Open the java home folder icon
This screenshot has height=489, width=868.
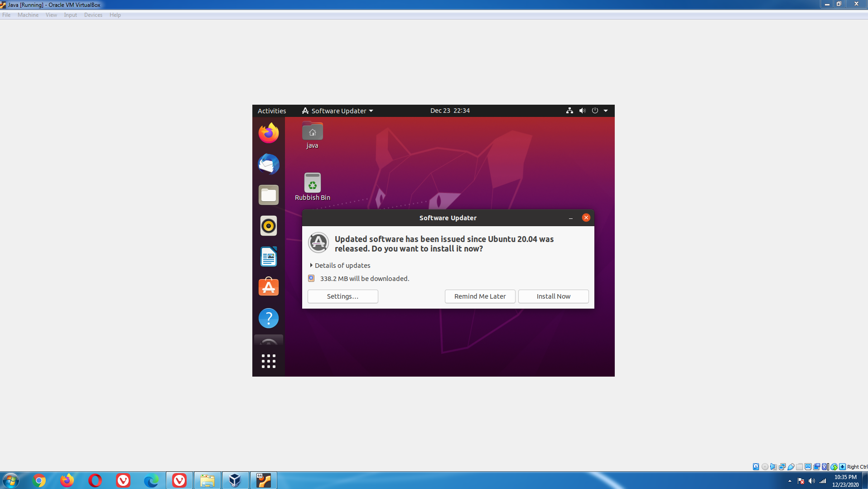pyautogui.click(x=312, y=135)
